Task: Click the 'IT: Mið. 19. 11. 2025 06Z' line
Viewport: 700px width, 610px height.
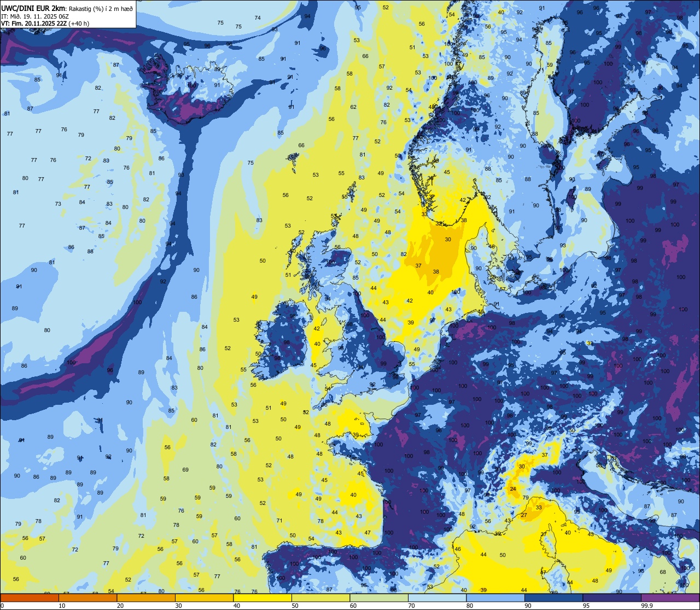Action: [35, 16]
